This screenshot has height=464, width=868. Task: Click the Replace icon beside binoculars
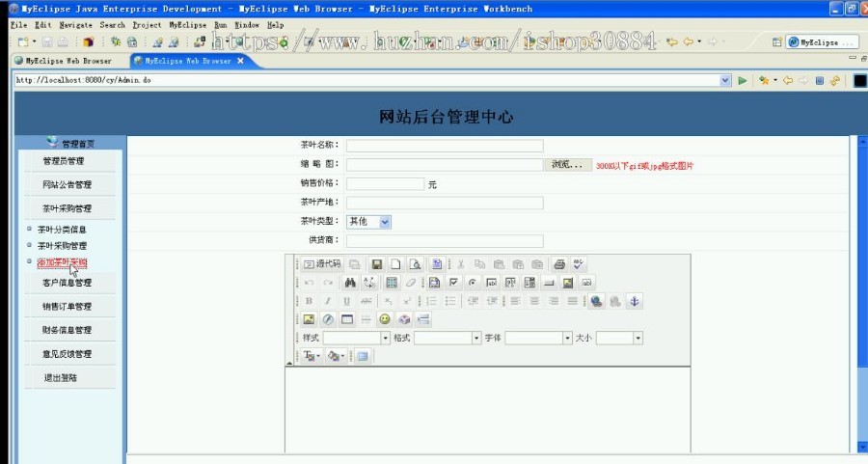(368, 283)
